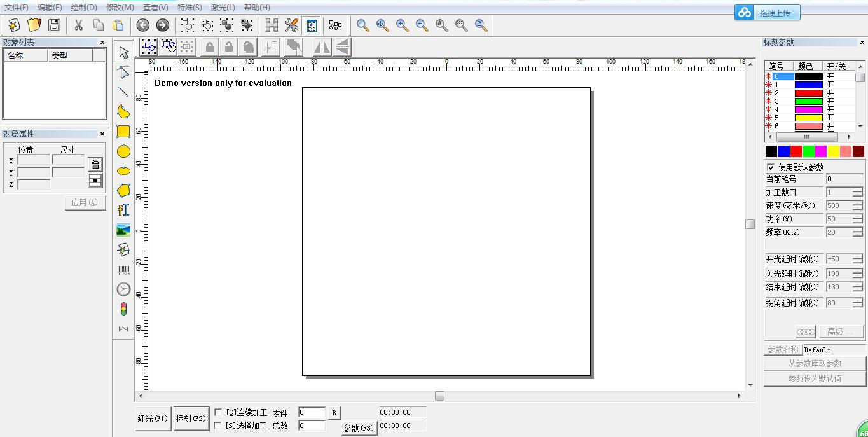The image size is (868, 437).
Task: Toggle pen 2 开/关 state
Action: click(830, 93)
